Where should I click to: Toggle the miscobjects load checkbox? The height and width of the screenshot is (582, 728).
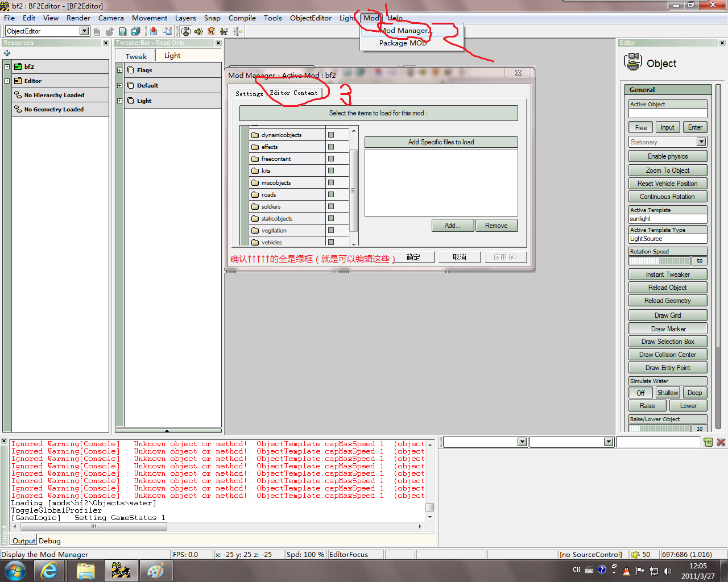331,182
